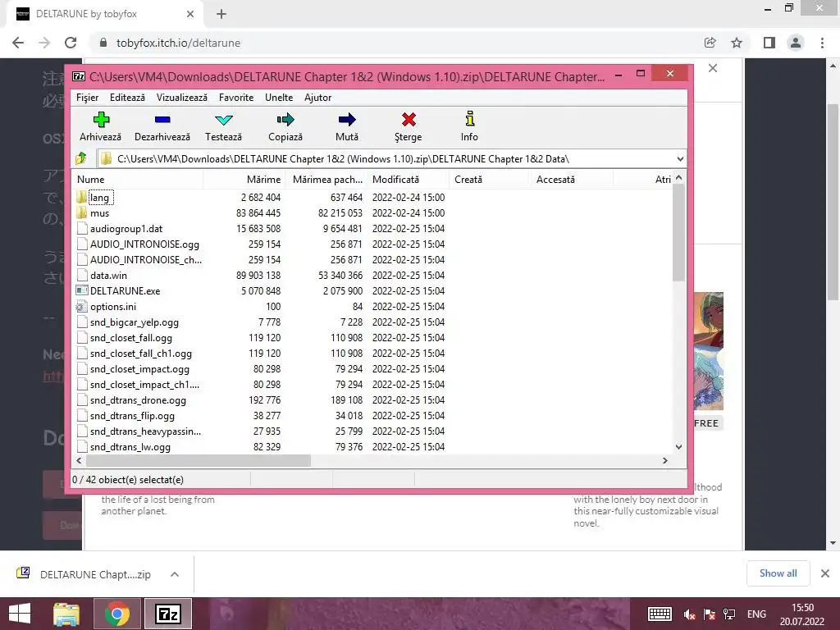Image resolution: width=840 pixels, height=630 pixels.
Task: Select the DELTARUNE.exe file icon
Action: click(82, 291)
